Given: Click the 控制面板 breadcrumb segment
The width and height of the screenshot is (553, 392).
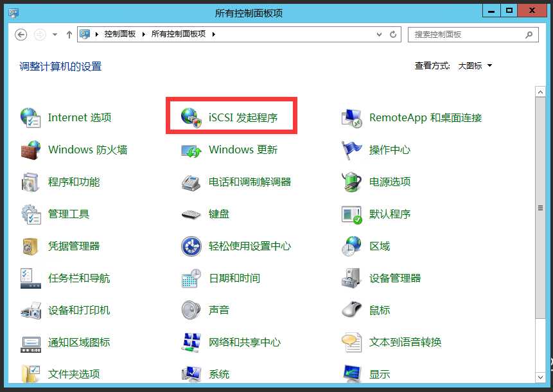Looking at the screenshot, I should point(120,34).
